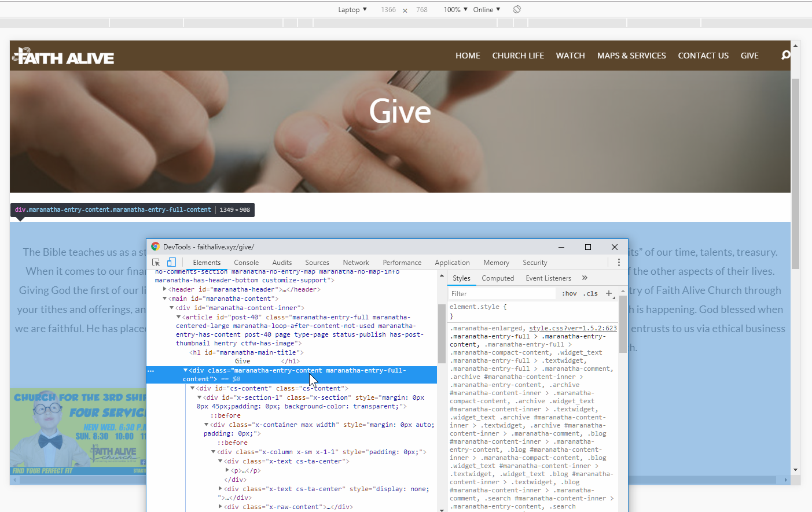The image size is (812, 512).
Task: Toggle the .cls class editor
Action: pyautogui.click(x=590, y=293)
